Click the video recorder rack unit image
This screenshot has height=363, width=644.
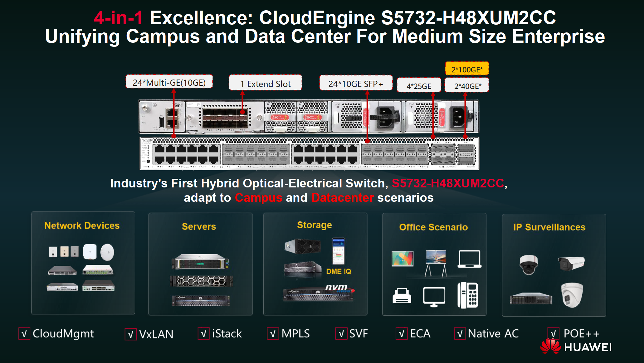pos(531,299)
